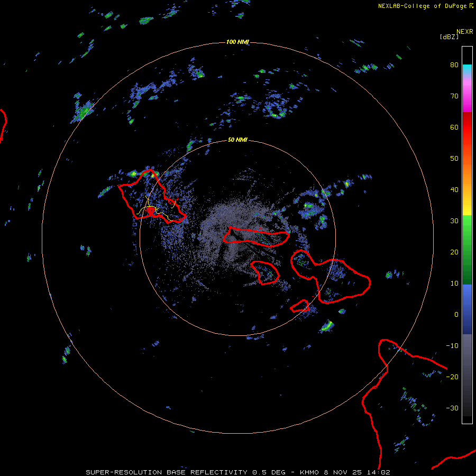Click the 0 dBZ scale value

click(456, 315)
